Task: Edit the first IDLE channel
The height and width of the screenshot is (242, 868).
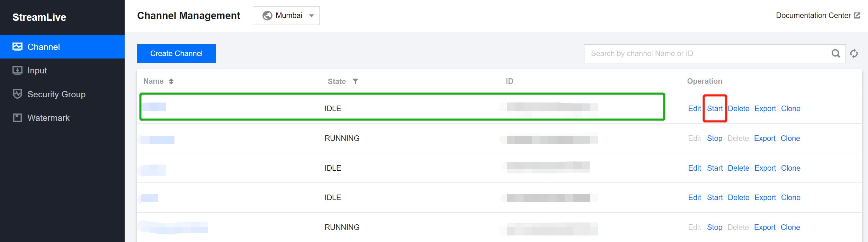Action: click(x=694, y=109)
